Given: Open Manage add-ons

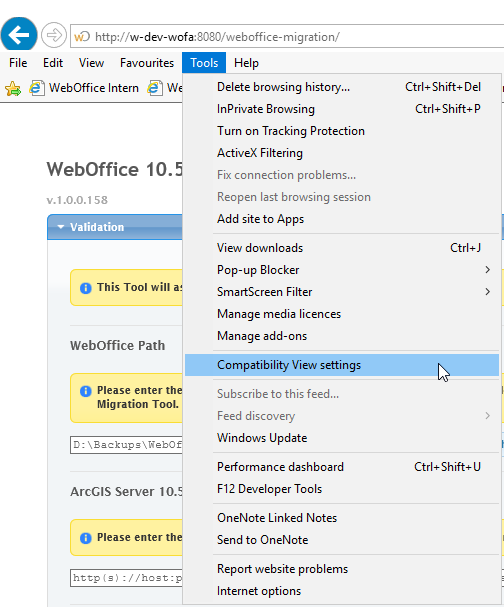Looking at the screenshot, I should click(x=342, y=336).
